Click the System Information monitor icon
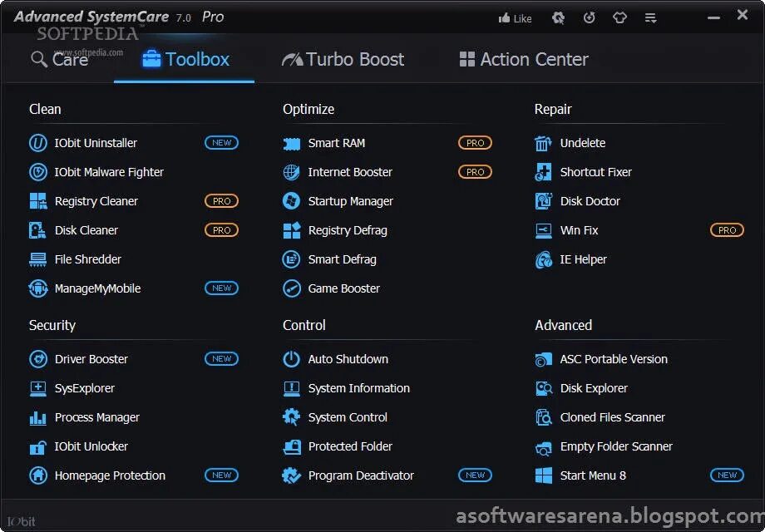The height and width of the screenshot is (532, 765). click(292, 389)
